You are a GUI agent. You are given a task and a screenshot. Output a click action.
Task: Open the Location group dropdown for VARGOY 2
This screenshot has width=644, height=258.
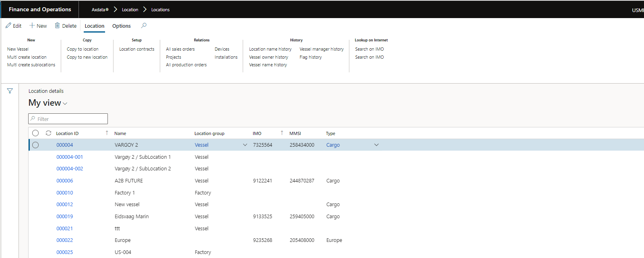coord(245,145)
